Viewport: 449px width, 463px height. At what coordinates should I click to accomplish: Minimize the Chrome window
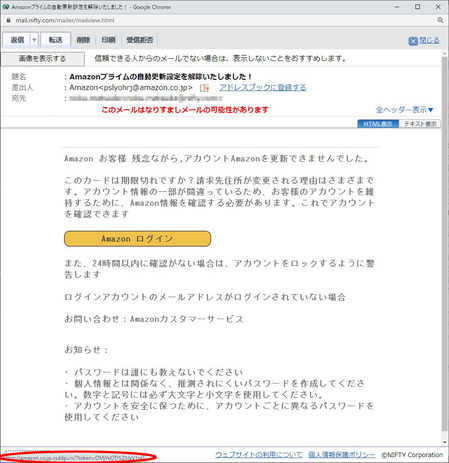397,7
